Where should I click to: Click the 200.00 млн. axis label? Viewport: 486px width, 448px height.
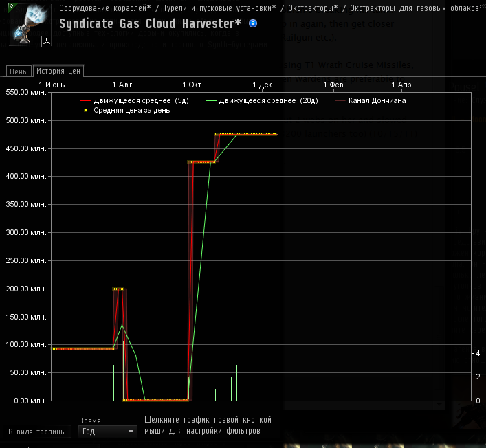pos(26,289)
